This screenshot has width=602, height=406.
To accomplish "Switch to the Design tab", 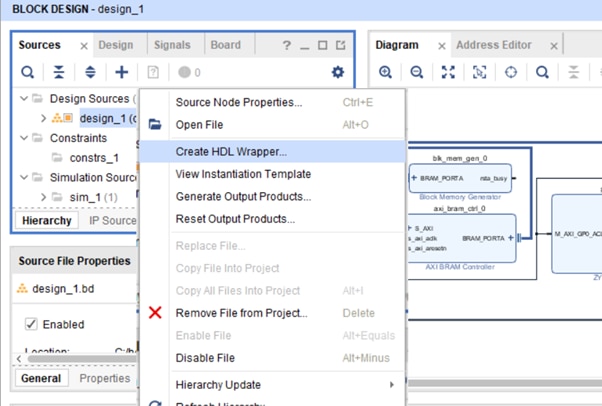I will point(116,45).
